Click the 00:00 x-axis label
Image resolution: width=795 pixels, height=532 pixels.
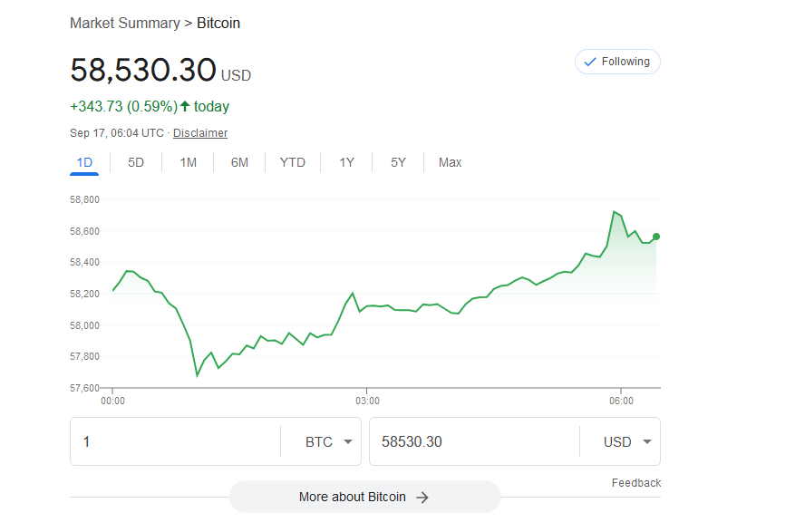click(112, 401)
